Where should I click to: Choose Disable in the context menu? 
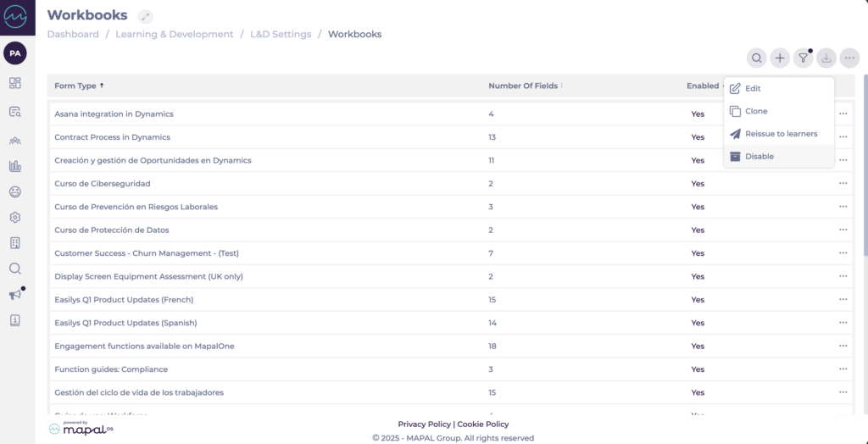759,157
